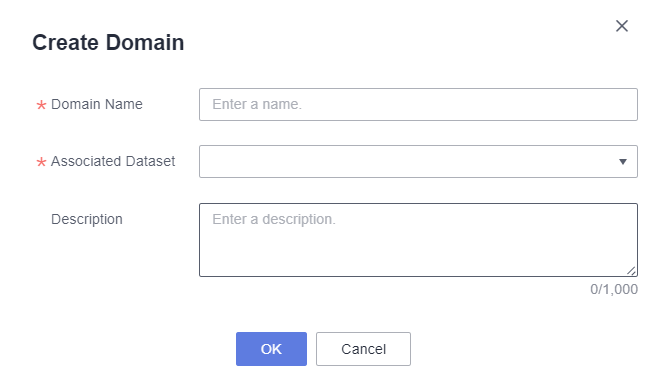Focus the Domain Name input field
649x383 pixels.
(418, 104)
